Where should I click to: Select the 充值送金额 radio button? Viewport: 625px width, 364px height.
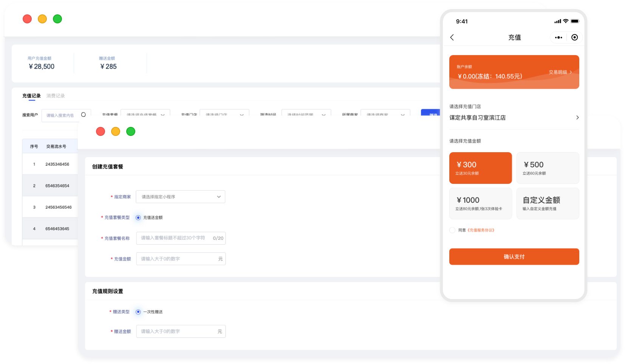138,217
